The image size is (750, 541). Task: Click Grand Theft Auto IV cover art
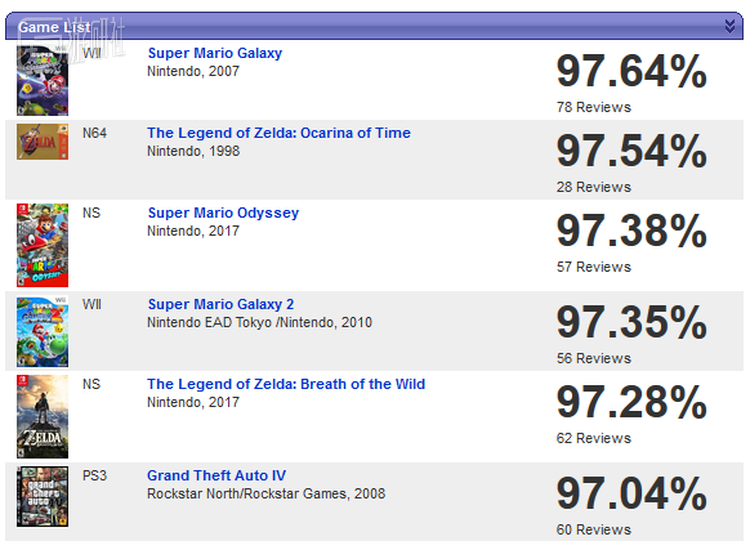click(42, 497)
